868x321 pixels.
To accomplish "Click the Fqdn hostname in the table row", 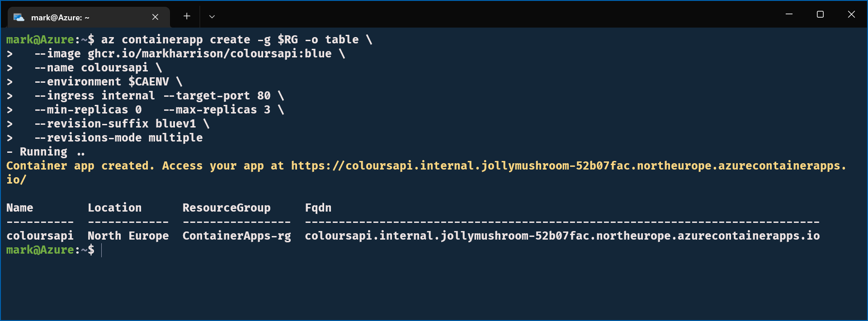I will coord(562,236).
